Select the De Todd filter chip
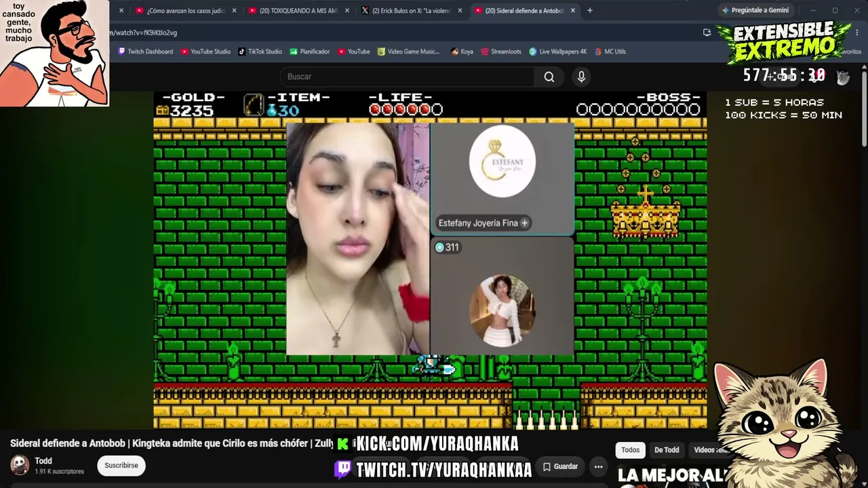Image resolution: width=868 pixels, height=488 pixels. (667, 450)
